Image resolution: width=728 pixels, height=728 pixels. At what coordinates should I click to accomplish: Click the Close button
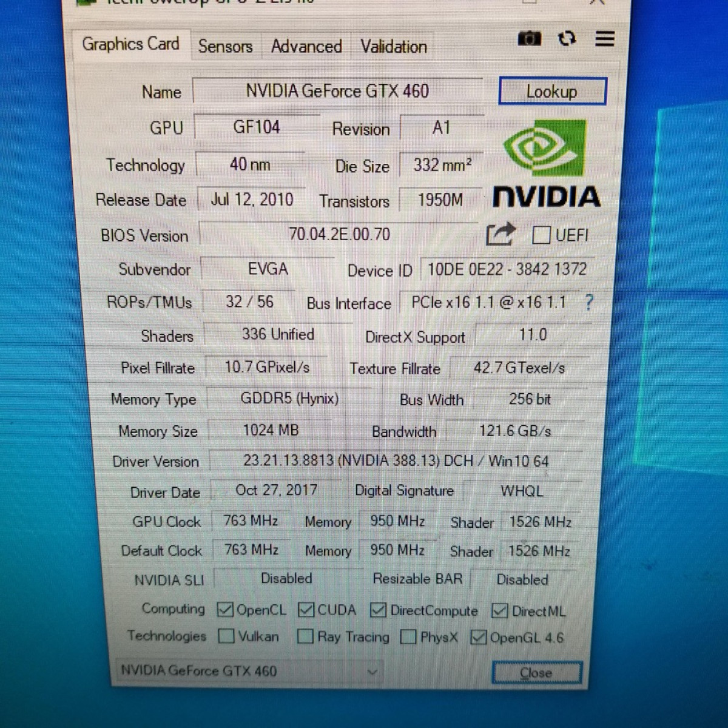tap(536, 673)
